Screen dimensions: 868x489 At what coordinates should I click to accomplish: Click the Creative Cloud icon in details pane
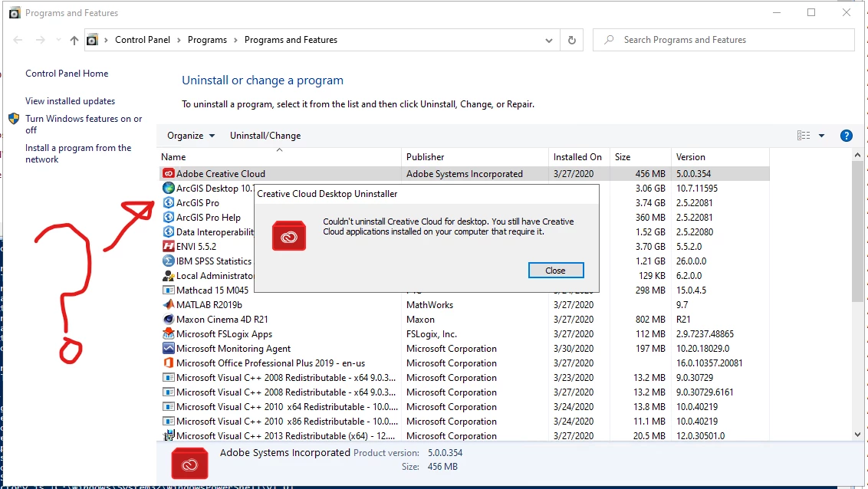click(x=190, y=464)
